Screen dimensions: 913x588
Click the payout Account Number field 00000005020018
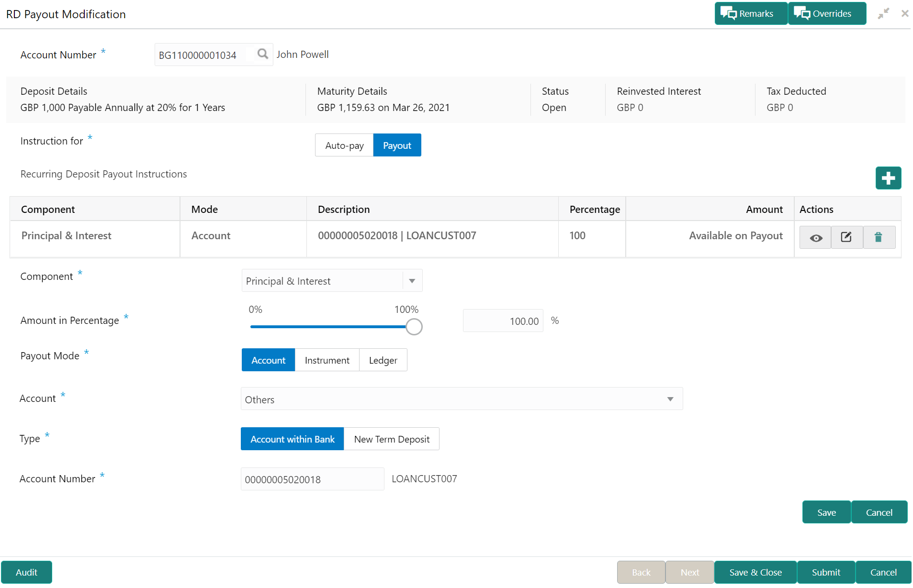(x=312, y=479)
